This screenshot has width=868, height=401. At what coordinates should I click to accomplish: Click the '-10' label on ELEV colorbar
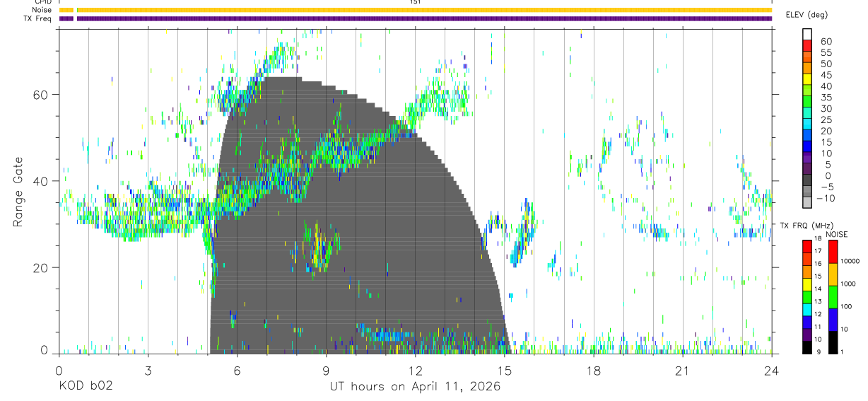click(x=825, y=198)
